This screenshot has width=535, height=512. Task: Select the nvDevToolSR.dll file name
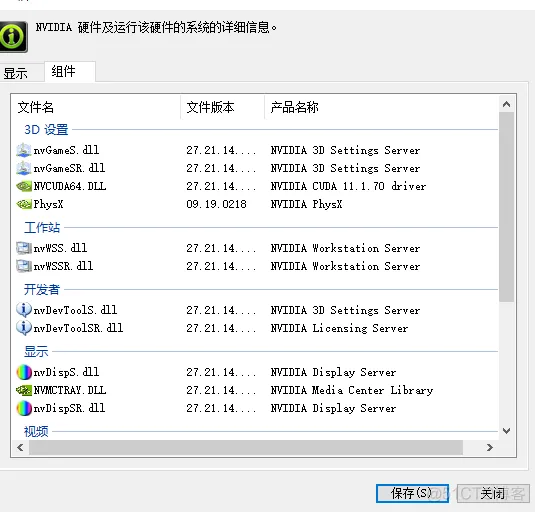[x=78, y=328]
